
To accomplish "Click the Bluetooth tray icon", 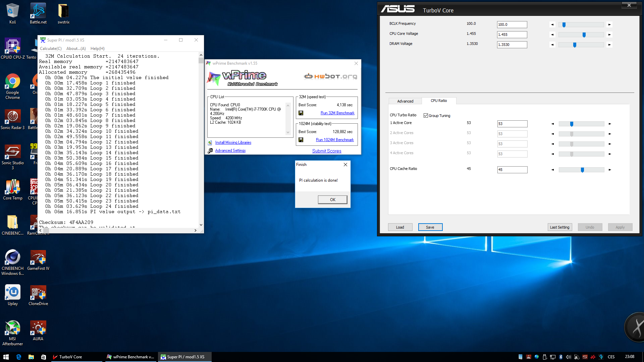I will 561,357.
